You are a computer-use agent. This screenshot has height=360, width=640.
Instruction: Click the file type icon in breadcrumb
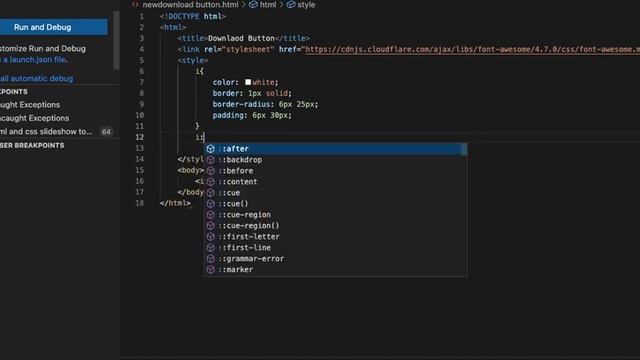pos(135,5)
